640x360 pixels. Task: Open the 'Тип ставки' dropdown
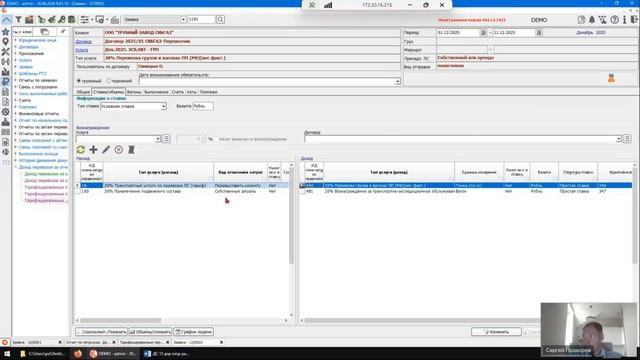tap(163, 106)
